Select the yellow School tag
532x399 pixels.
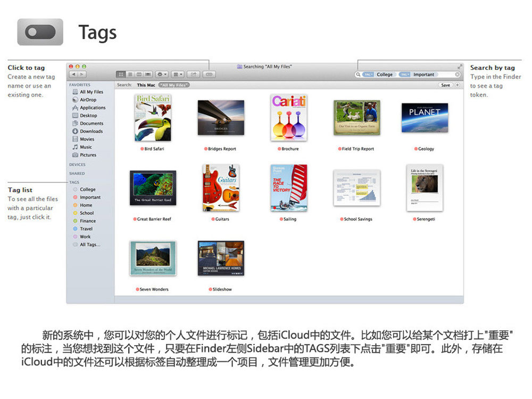(84, 213)
